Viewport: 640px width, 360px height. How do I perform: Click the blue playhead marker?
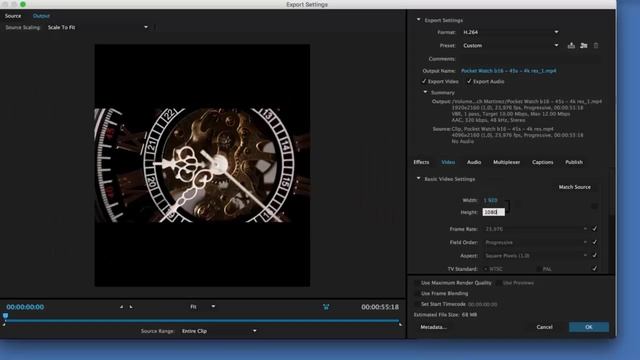[x=5, y=316]
